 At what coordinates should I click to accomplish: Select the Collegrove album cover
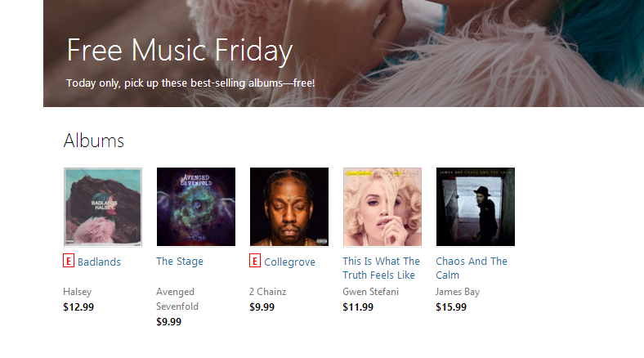point(289,207)
